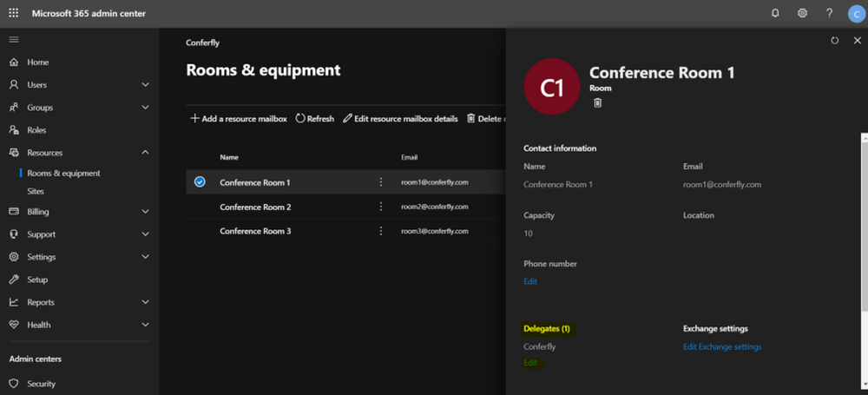Click the Groups icon in sidebar
The height and width of the screenshot is (395, 868).
(x=14, y=108)
